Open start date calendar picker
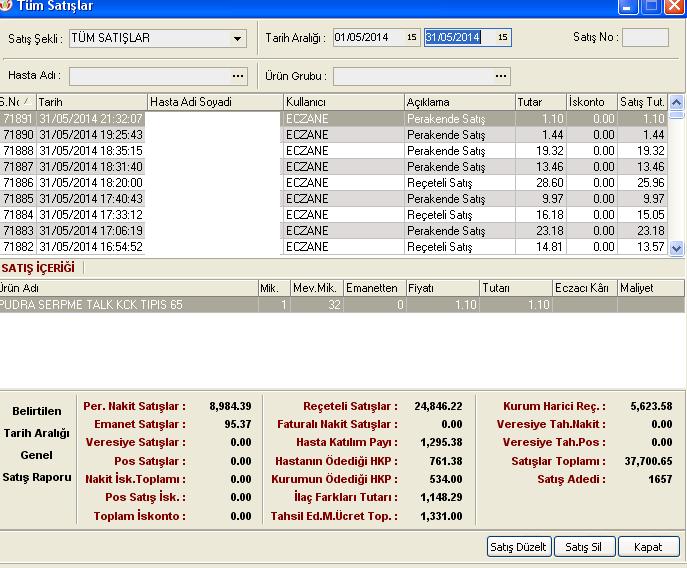The image size is (687, 568). (411, 38)
